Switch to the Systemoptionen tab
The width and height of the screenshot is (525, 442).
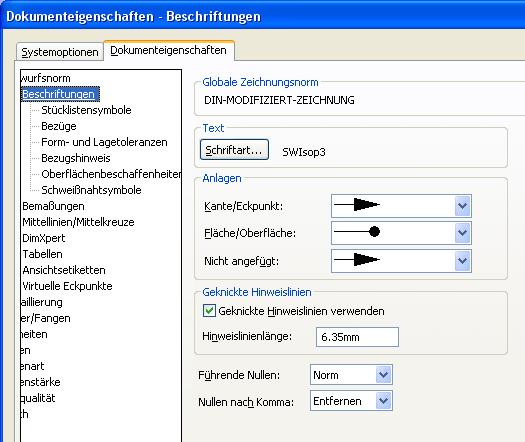(x=60, y=52)
